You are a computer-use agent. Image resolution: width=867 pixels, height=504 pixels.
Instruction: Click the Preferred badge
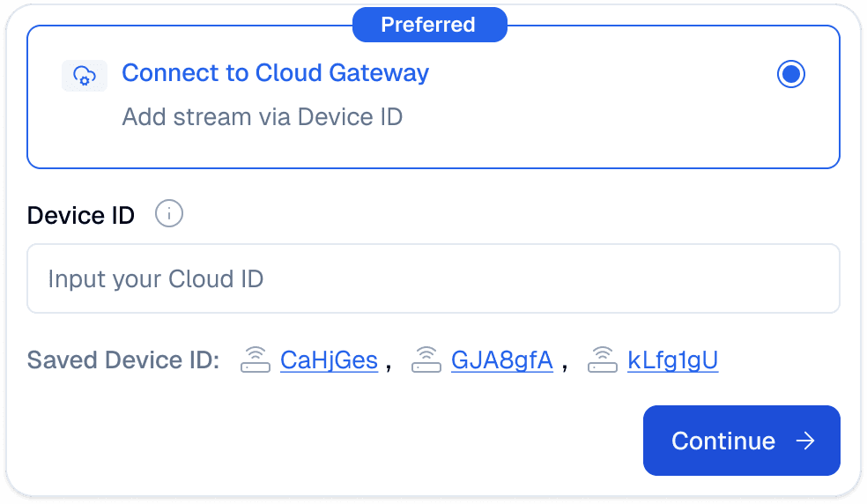coord(430,25)
